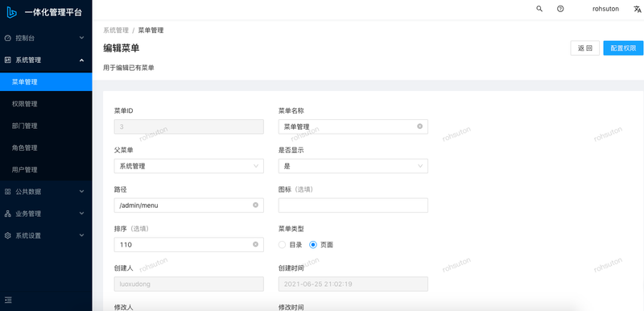Open the help question mark icon

point(560,9)
